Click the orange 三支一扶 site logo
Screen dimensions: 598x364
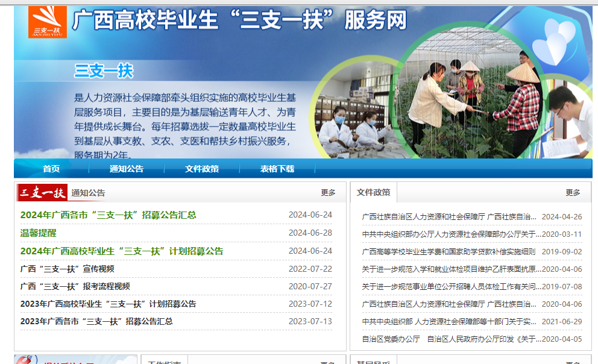(x=47, y=22)
